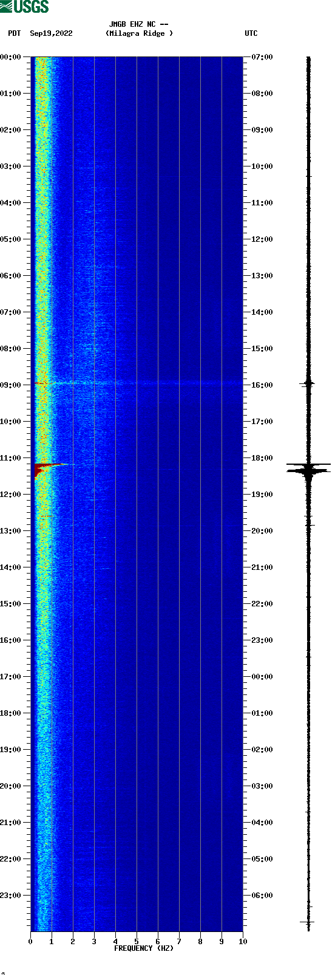Click 14:00 on the left PDT axis
The height and width of the screenshot is (980, 335).
[10, 567]
